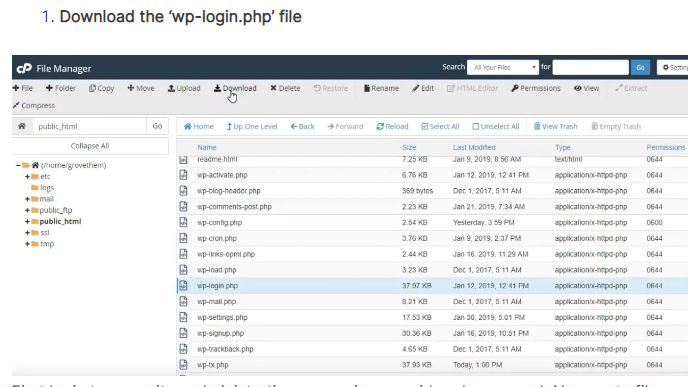Click the home icon beside path field
688x387 pixels.
[x=22, y=126]
